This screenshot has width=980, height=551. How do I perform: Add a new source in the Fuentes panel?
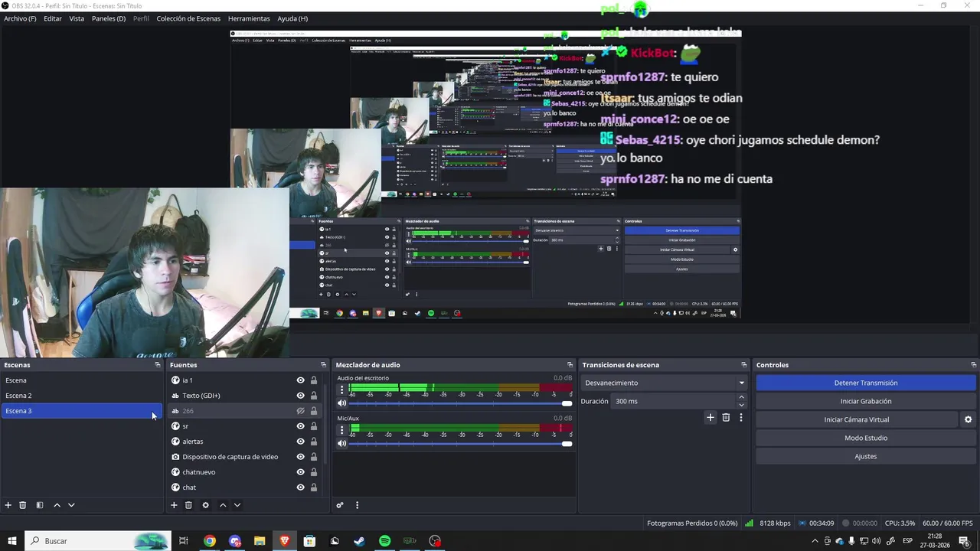point(174,505)
